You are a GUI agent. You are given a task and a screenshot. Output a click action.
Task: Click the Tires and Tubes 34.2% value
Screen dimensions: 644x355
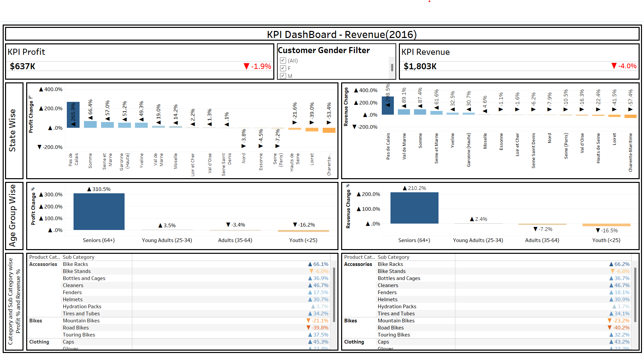coord(318,314)
